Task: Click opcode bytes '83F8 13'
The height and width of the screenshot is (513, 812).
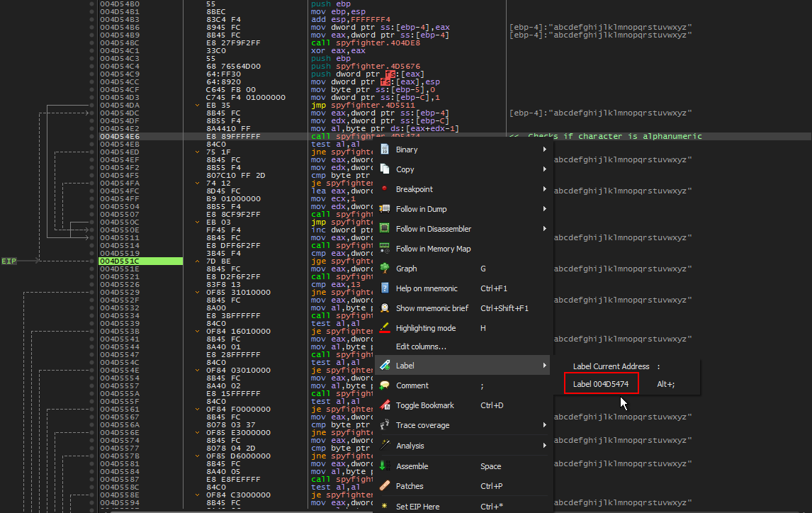Action: pos(224,284)
